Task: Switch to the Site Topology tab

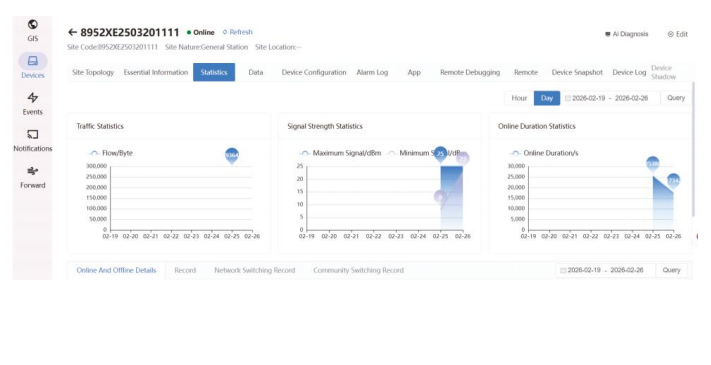Action: pyautogui.click(x=93, y=73)
